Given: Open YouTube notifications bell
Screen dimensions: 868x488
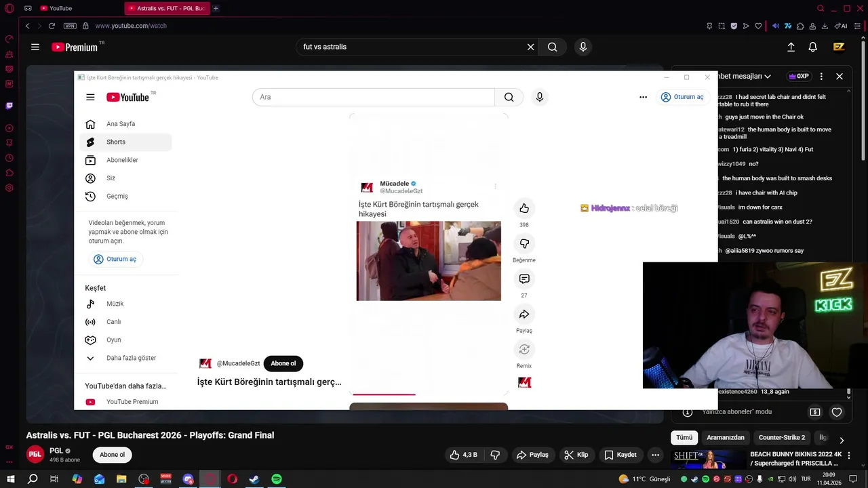Looking at the screenshot, I should tap(812, 47).
